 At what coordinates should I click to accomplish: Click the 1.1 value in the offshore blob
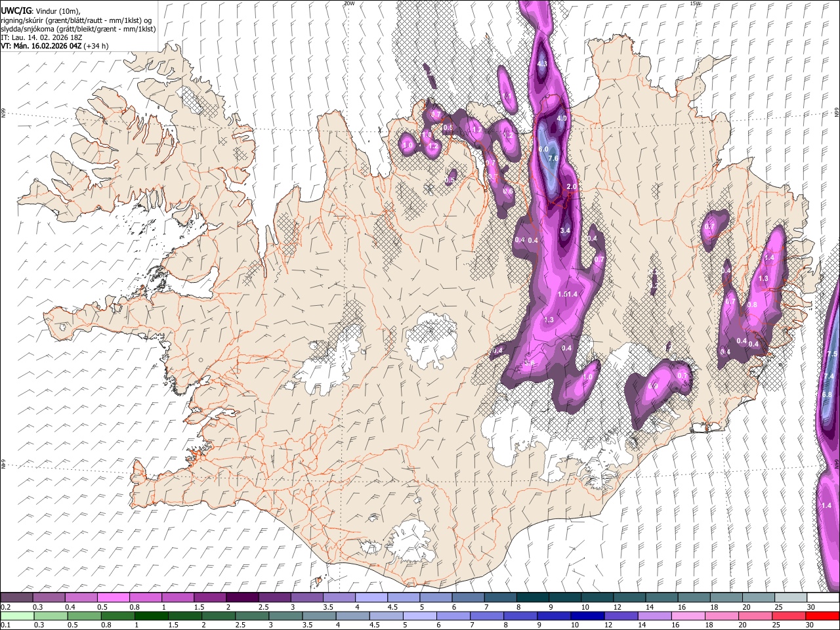click(508, 96)
